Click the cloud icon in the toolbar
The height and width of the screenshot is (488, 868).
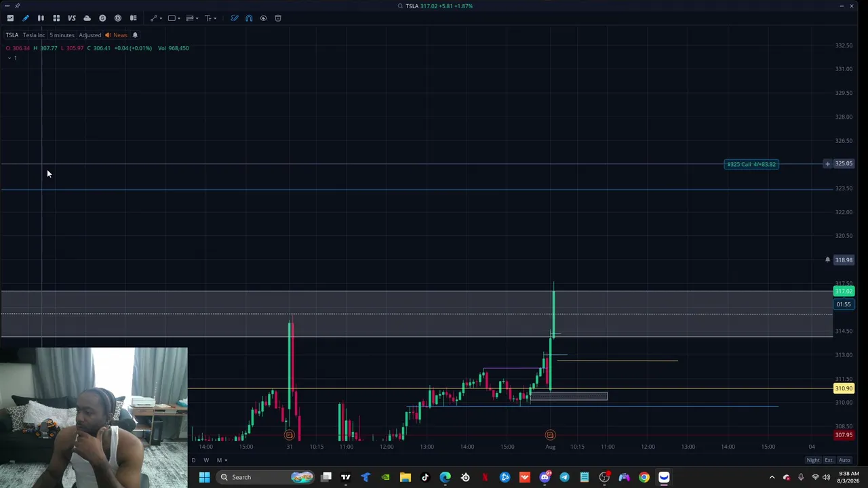(87, 18)
